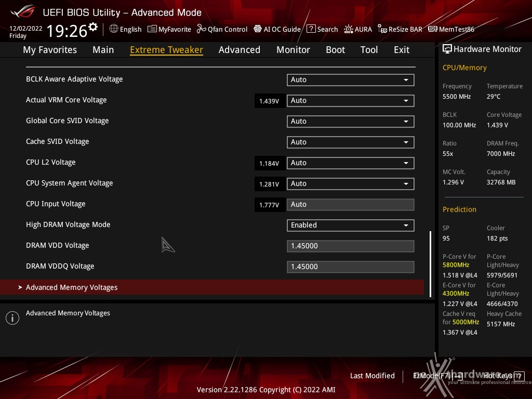Image resolution: width=532 pixels, height=399 pixels.
Task: Click the 4300MHz E-Core prediction value
Action: (456, 294)
